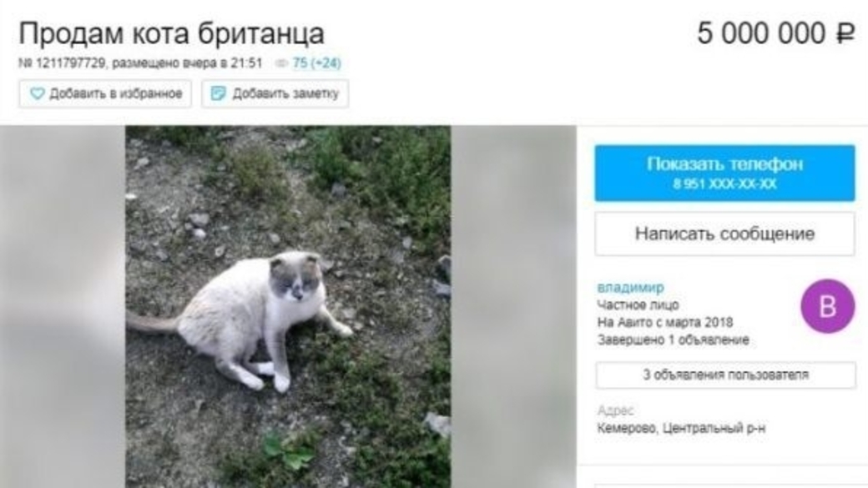Open владимир seller profile link

click(630, 287)
